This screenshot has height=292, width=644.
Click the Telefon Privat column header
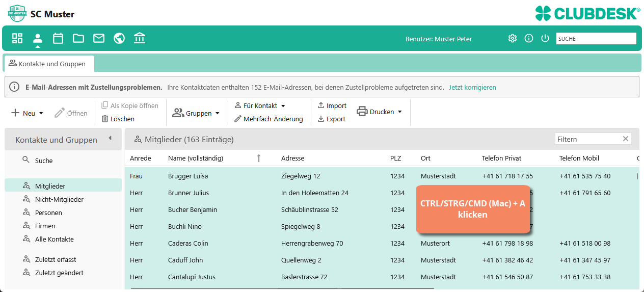(x=502, y=158)
